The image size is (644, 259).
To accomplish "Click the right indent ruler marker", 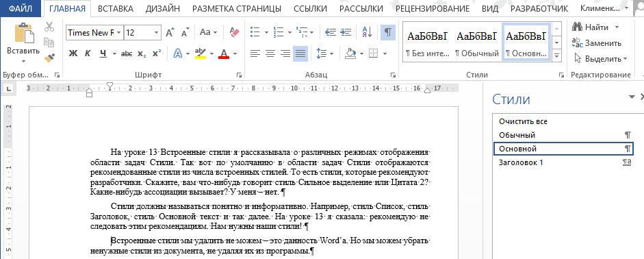I will click(x=428, y=90).
